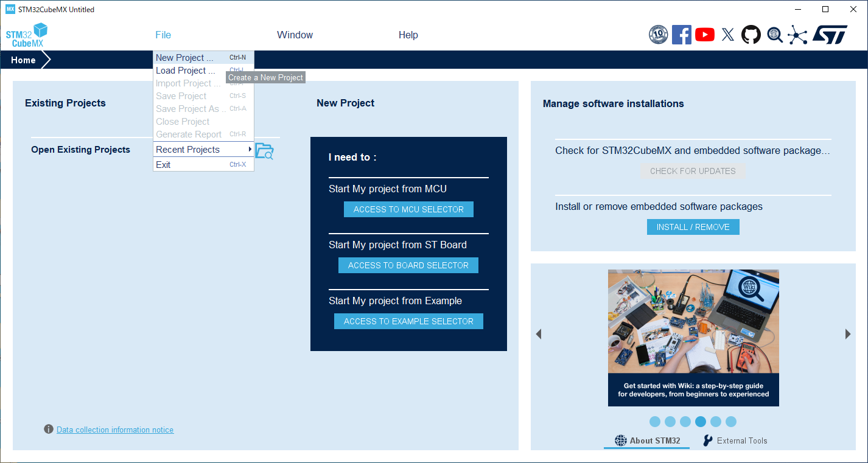Show previous carousel slide arrow

click(x=538, y=334)
